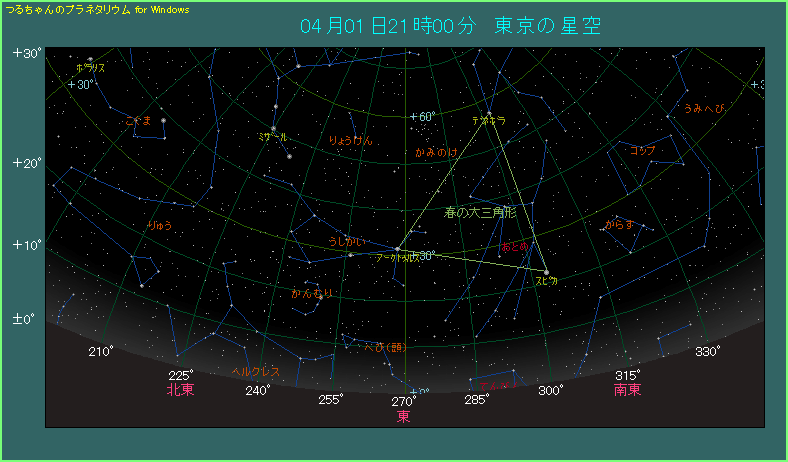Click the Polaris star label ポラリス
The height and width of the screenshot is (462, 788).
click(x=90, y=68)
